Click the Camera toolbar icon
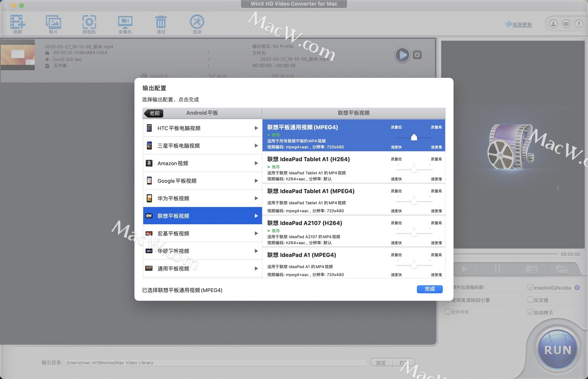Screen dimensions: 588x379 [x=89, y=22]
